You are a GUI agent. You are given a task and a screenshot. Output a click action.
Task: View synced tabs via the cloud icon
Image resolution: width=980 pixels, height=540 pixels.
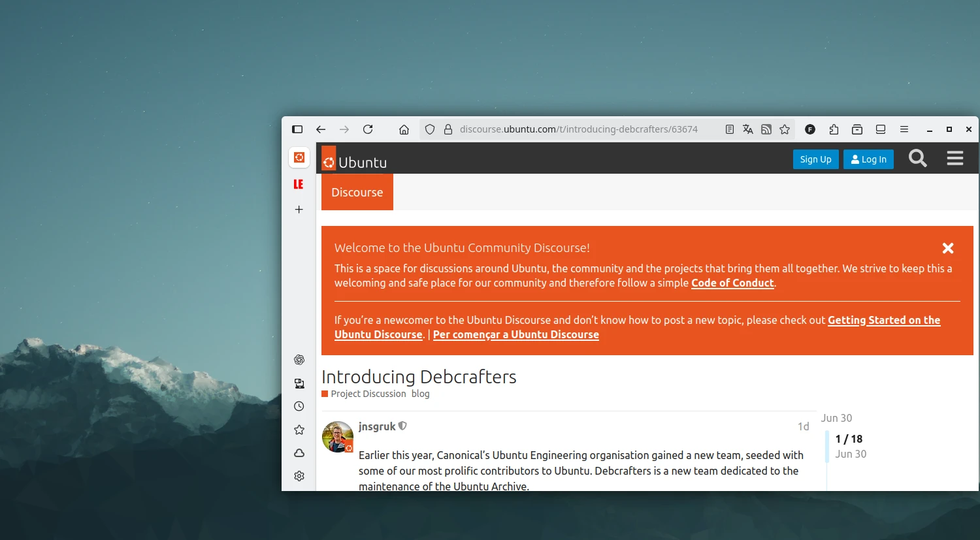299,453
